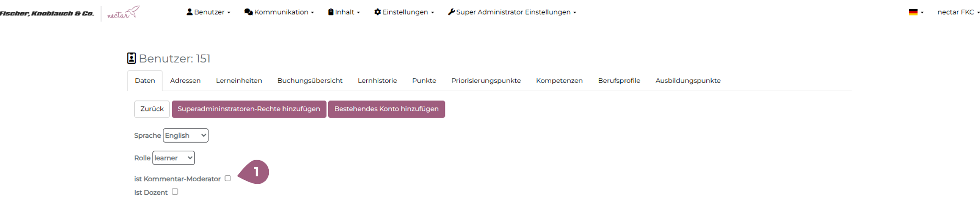This screenshot has width=980, height=211.
Task: Go to the Kompetenzen tab
Action: click(559, 81)
